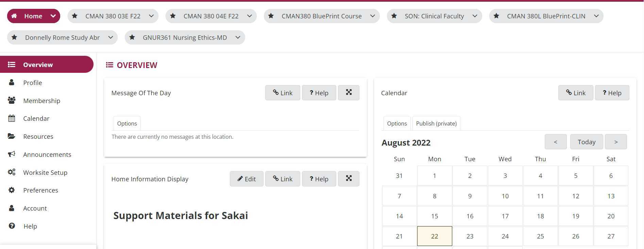Open the Help question mark icon in sidebar
The height and width of the screenshot is (249, 644).
click(12, 226)
